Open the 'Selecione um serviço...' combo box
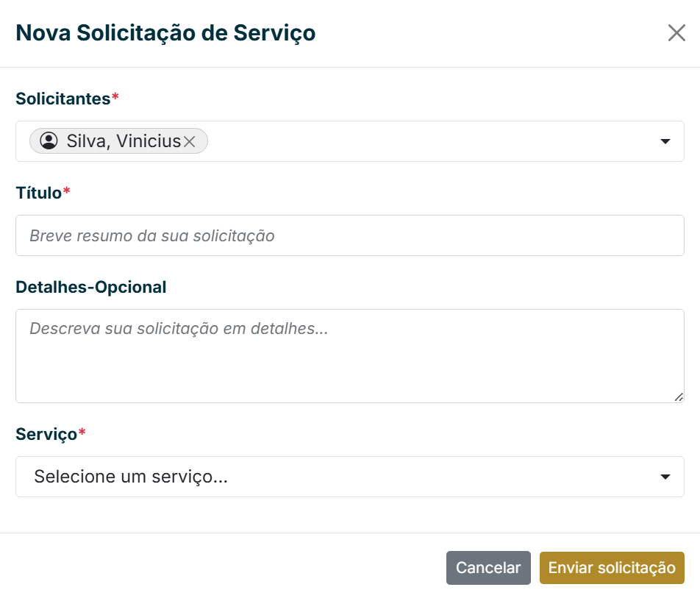Screen dimensions: 700x601 [x=350, y=477]
